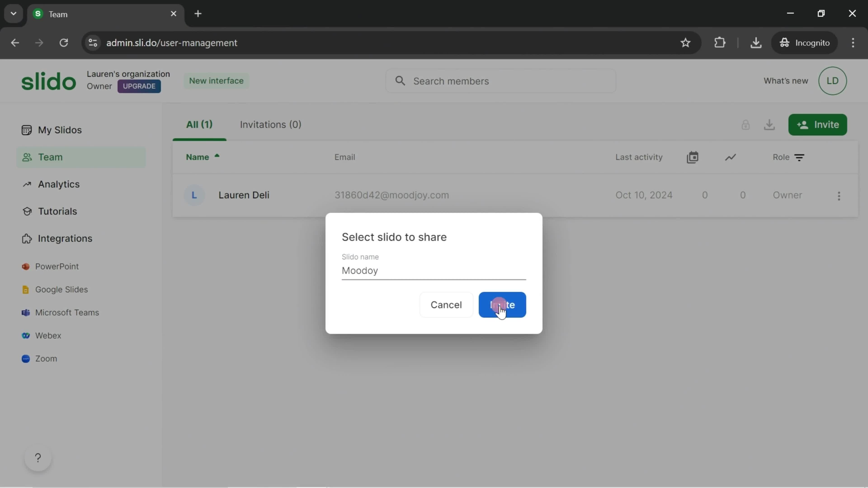Click the Invite button in dialog
Screen dimensions: 868x488
(x=502, y=305)
